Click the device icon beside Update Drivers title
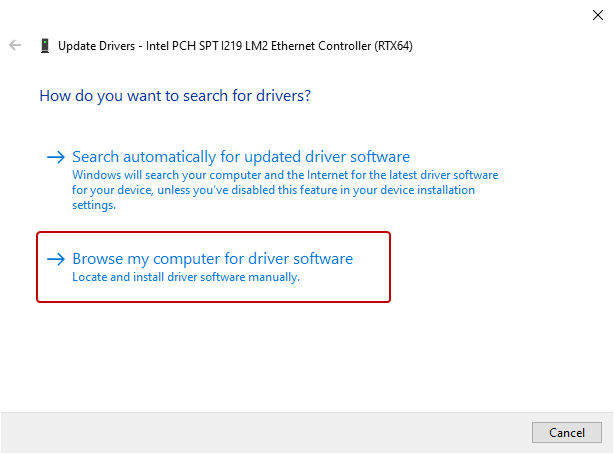 pos(44,45)
